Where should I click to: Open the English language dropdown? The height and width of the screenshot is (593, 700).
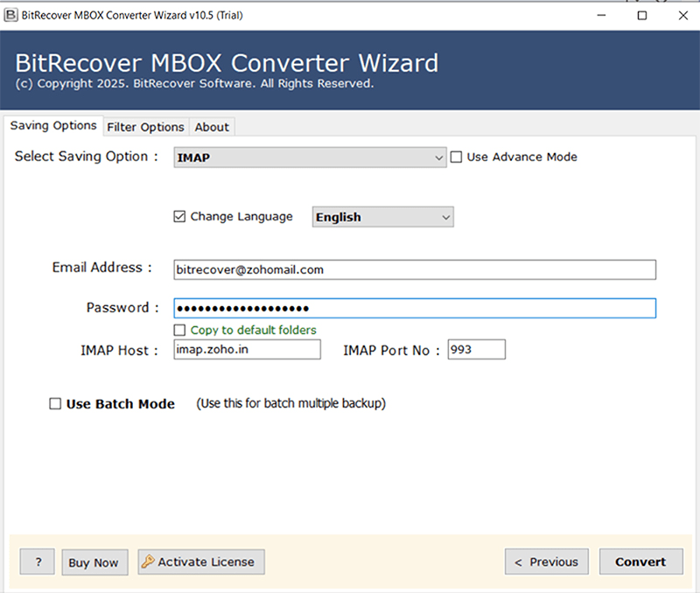(382, 217)
